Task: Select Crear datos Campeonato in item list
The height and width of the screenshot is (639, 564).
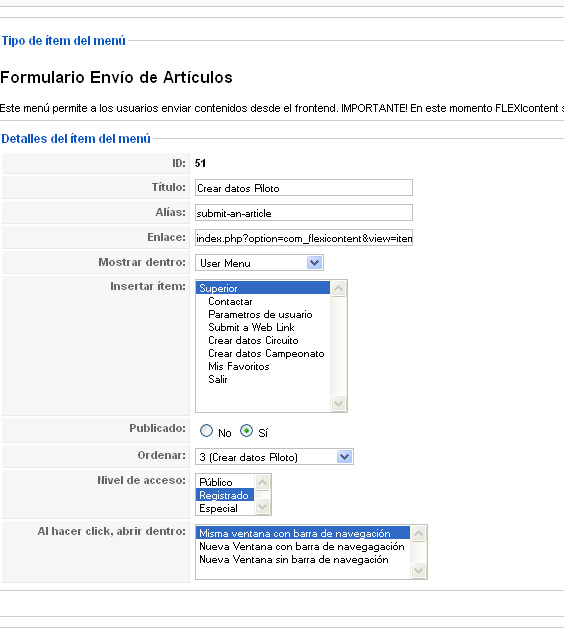Action: tap(266, 353)
